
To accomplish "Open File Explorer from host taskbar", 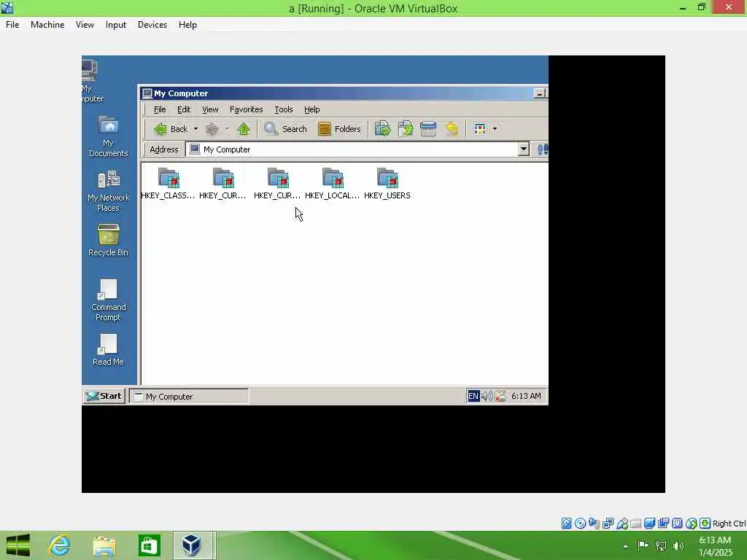I will click(x=104, y=545).
